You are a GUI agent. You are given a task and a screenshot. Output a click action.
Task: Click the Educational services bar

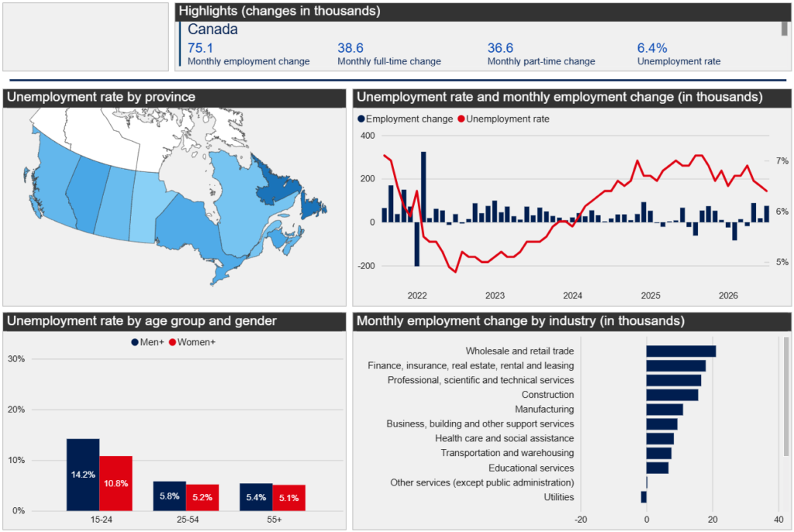658,468
